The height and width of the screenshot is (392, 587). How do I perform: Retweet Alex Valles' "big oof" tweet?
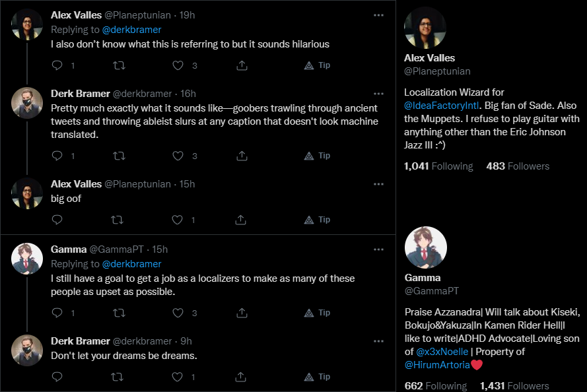point(119,220)
